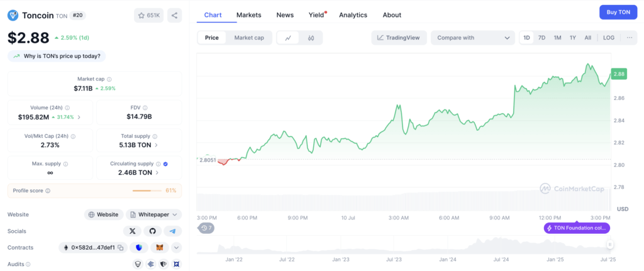Viewport: 644px width, 271px height.
Task: Open the three-dots more options menu
Action: (x=630, y=38)
